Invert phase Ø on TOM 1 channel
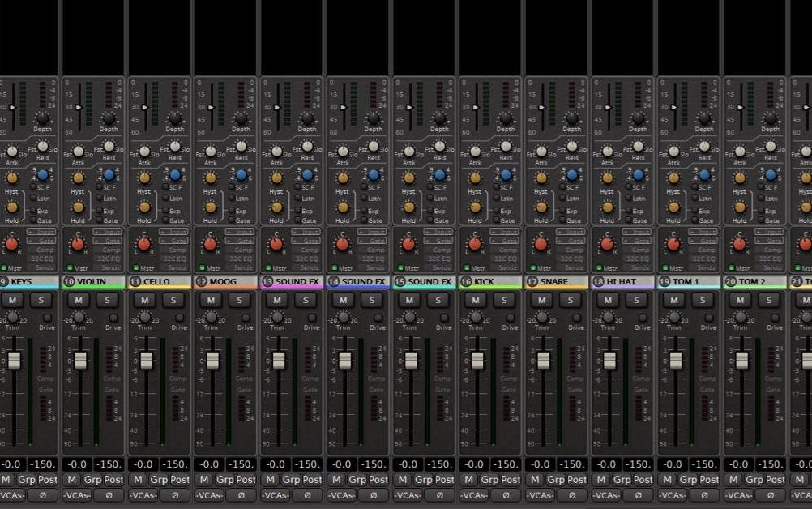 click(704, 495)
